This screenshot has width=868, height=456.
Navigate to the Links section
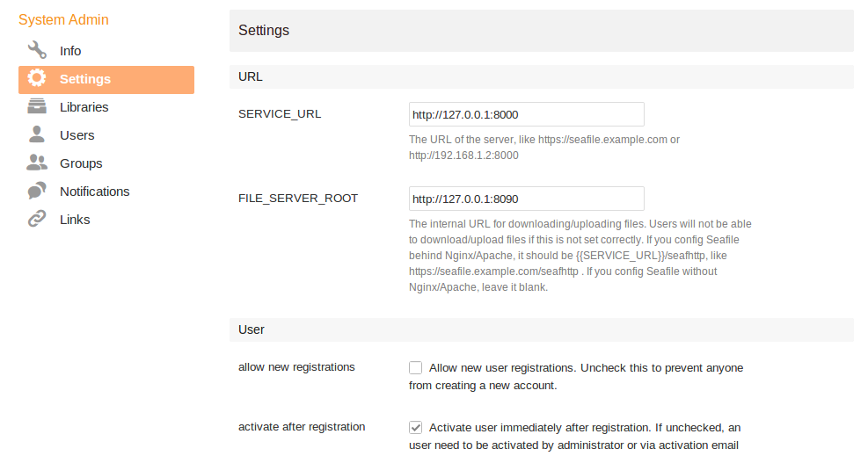point(75,220)
